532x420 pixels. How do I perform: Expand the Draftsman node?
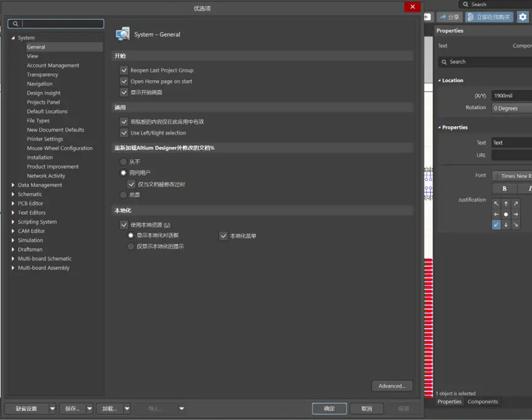point(13,249)
